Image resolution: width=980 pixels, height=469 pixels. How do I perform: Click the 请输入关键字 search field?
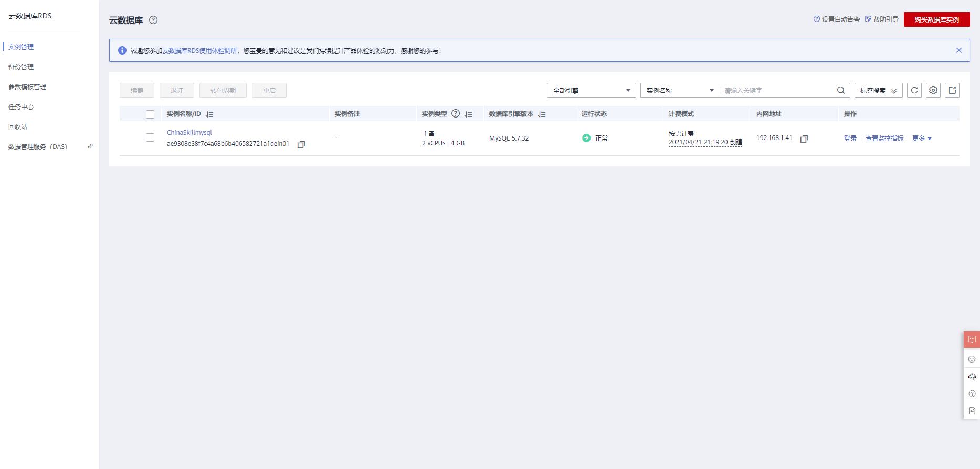tap(778, 90)
